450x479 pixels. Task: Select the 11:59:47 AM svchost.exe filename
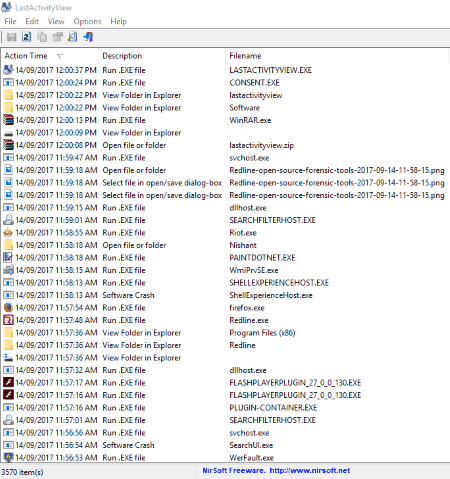(249, 158)
